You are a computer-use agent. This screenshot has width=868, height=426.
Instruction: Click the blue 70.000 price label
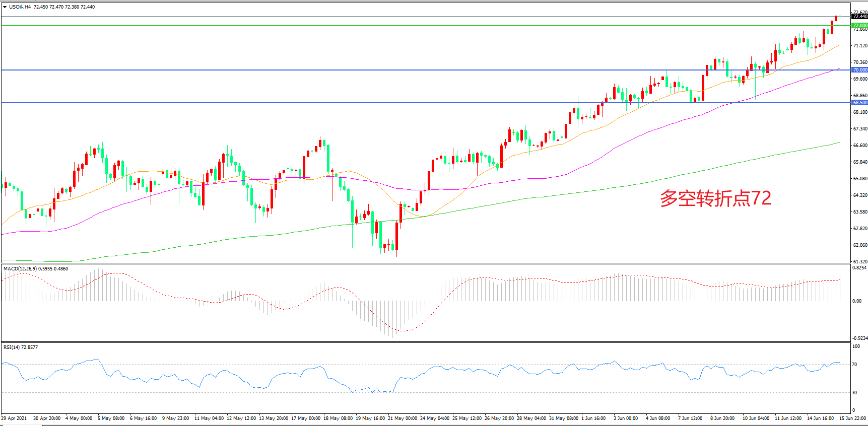(x=859, y=70)
